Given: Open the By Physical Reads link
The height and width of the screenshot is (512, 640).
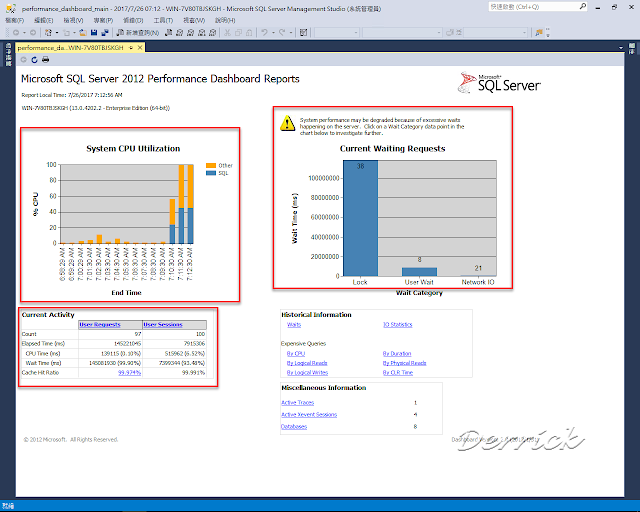Looking at the screenshot, I should point(404,363).
